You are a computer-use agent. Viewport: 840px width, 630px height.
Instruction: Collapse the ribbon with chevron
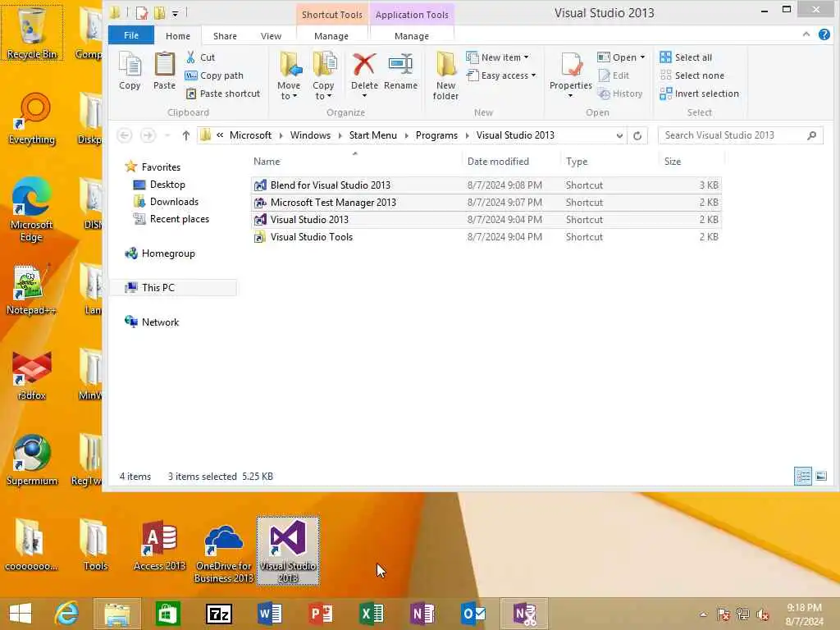click(806, 34)
